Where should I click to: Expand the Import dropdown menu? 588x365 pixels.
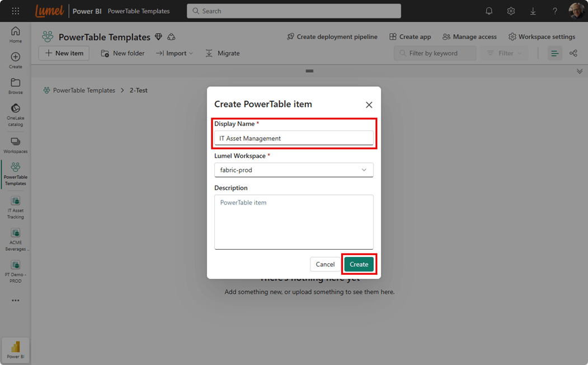point(175,53)
